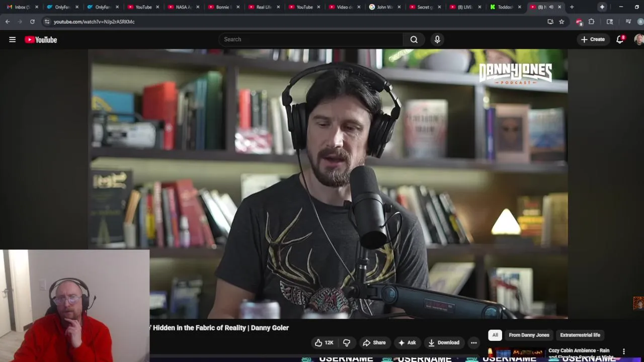
Task: Open a new browser tab
Action: tap(572, 7)
